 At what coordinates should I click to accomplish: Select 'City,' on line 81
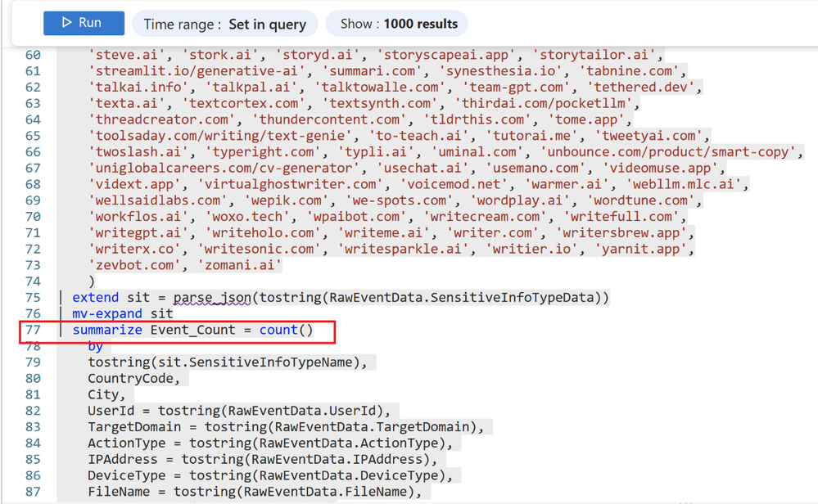[x=107, y=394]
